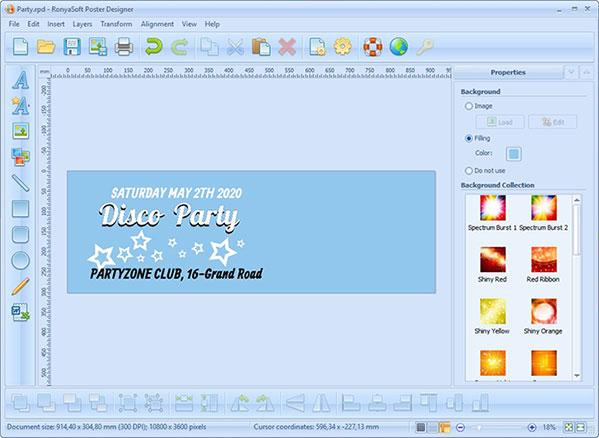599x438 pixels.
Task: Click the registration key icon
Action: [x=424, y=47]
